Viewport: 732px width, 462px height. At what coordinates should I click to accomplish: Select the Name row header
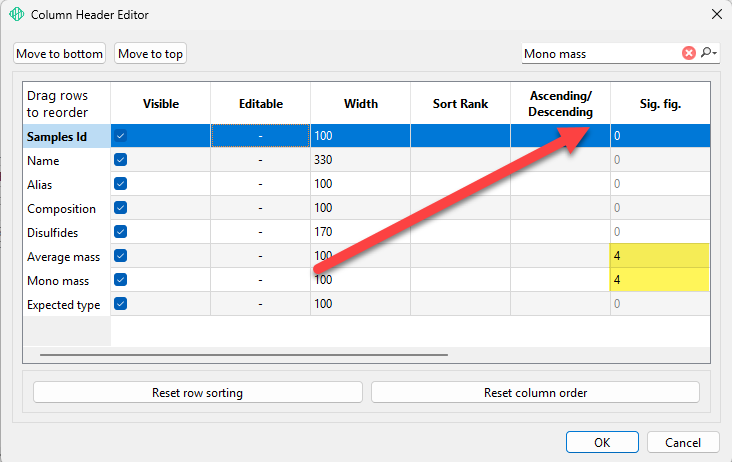(x=67, y=160)
